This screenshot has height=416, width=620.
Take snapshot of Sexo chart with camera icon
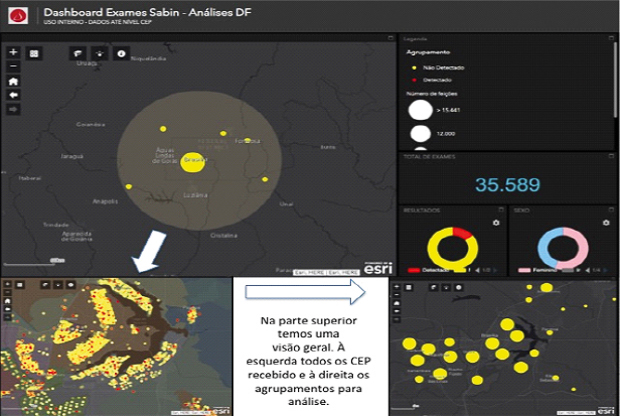pyautogui.click(x=606, y=223)
